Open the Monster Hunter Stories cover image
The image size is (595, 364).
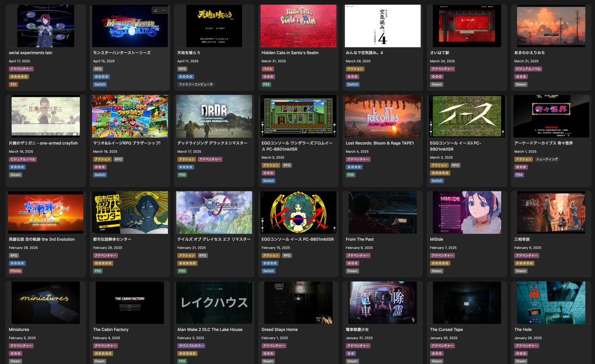coord(130,26)
